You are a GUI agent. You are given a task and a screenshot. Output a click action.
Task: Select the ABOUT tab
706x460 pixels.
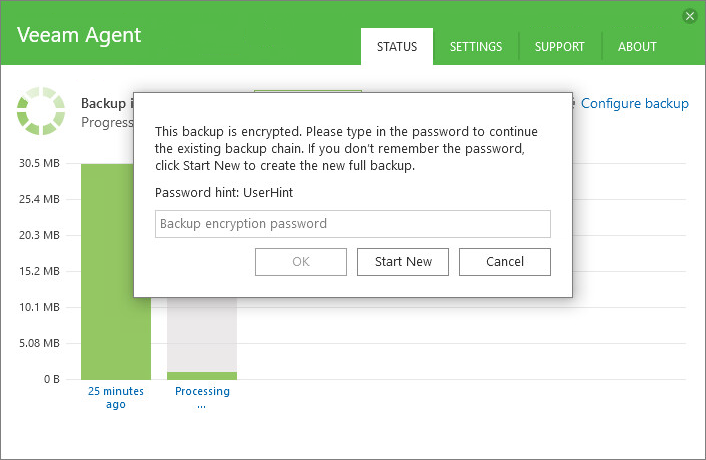[637, 46]
